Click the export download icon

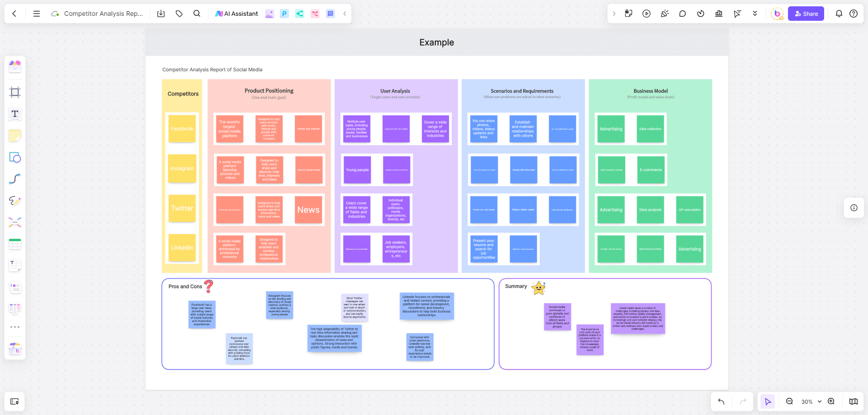point(161,14)
